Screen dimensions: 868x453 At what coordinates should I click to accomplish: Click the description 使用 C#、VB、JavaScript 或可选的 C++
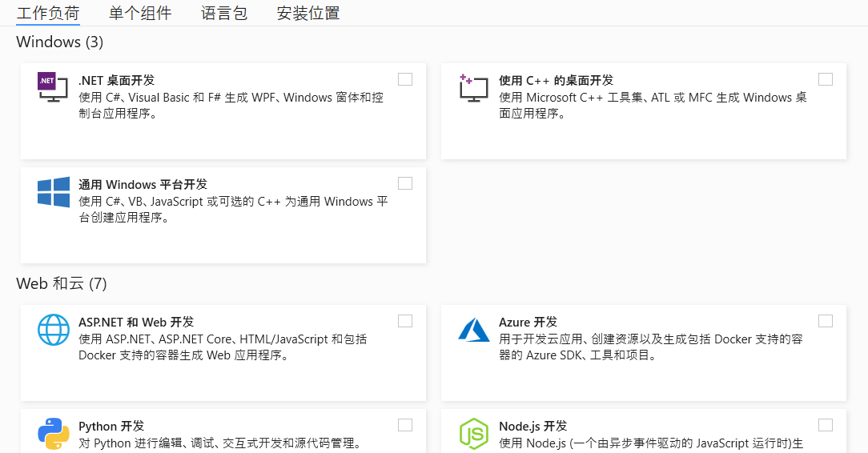(233, 210)
